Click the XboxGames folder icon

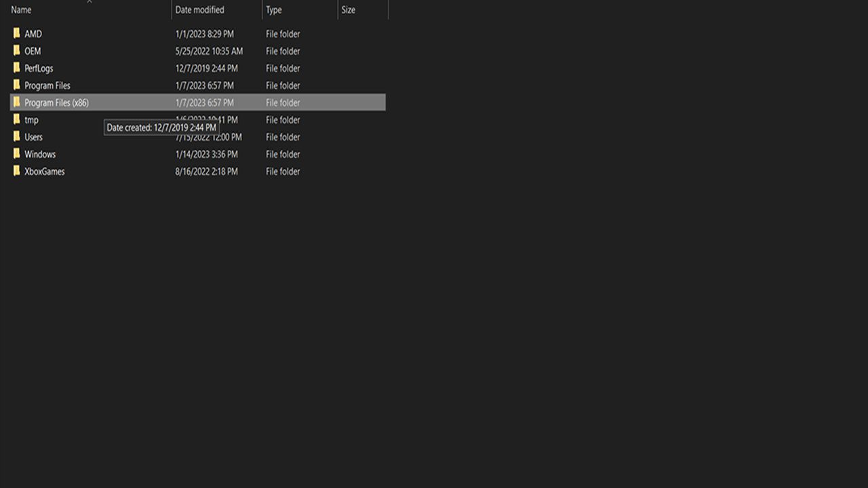tap(17, 171)
